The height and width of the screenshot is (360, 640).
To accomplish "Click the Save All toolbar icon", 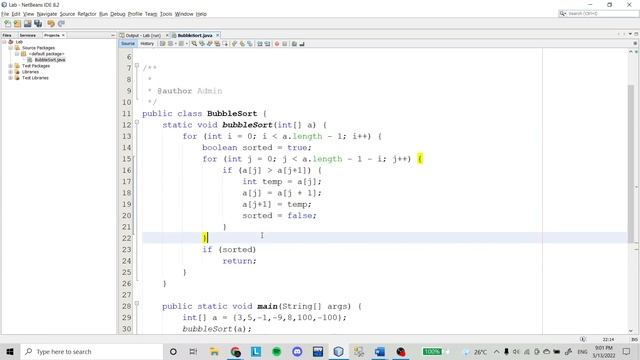I will (x=38, y=24).
